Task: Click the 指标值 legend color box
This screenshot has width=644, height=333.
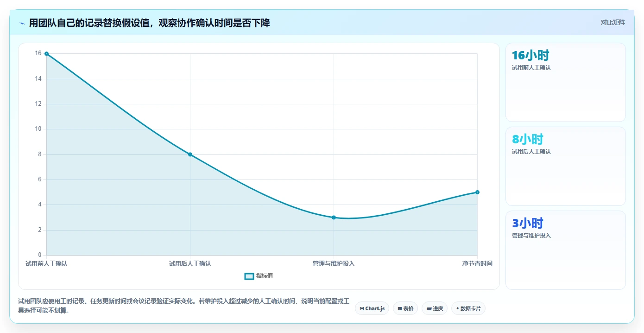Action: pos(249,276)
